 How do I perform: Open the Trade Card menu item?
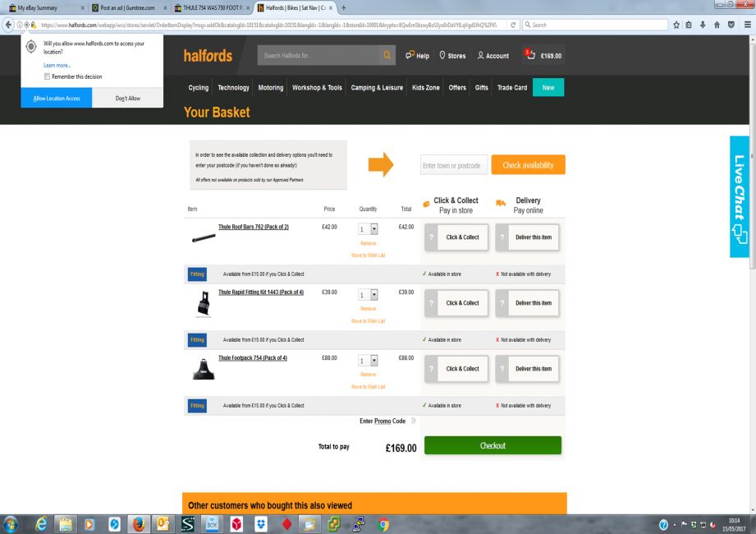(512, 87)
